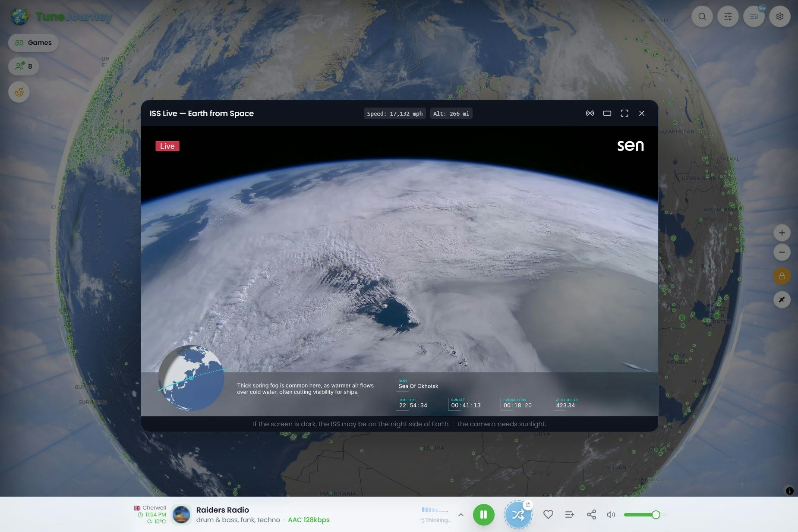The height and width of the screenshot is (532, 798).
Task: Click the sen logo on the video
Action: pos(631,146)
